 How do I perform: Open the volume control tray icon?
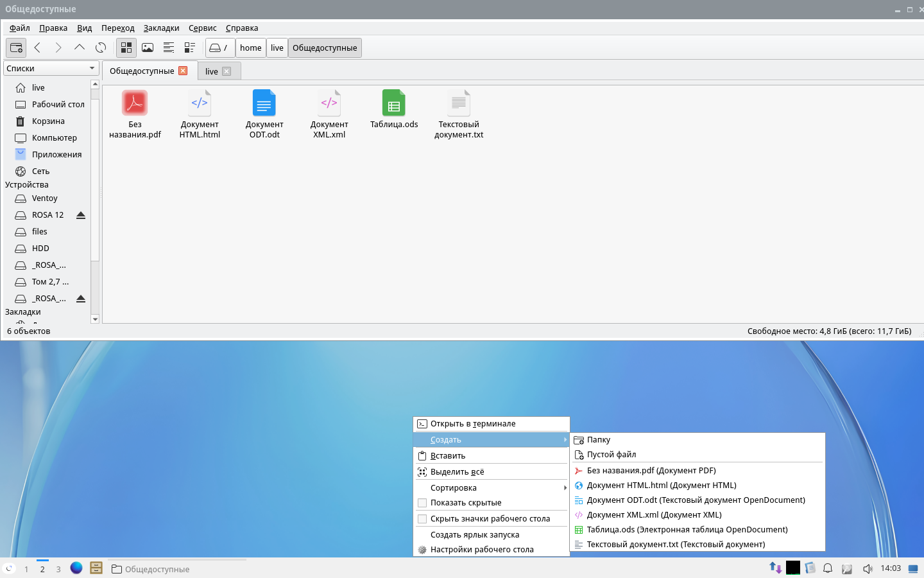868,568
